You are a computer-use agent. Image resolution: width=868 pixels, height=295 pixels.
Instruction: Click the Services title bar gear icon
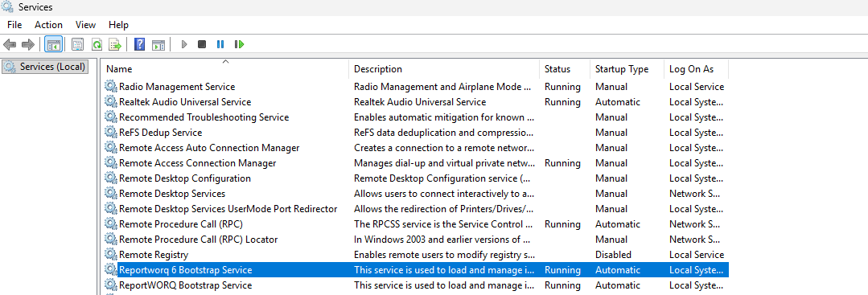(x=8, y=7)
